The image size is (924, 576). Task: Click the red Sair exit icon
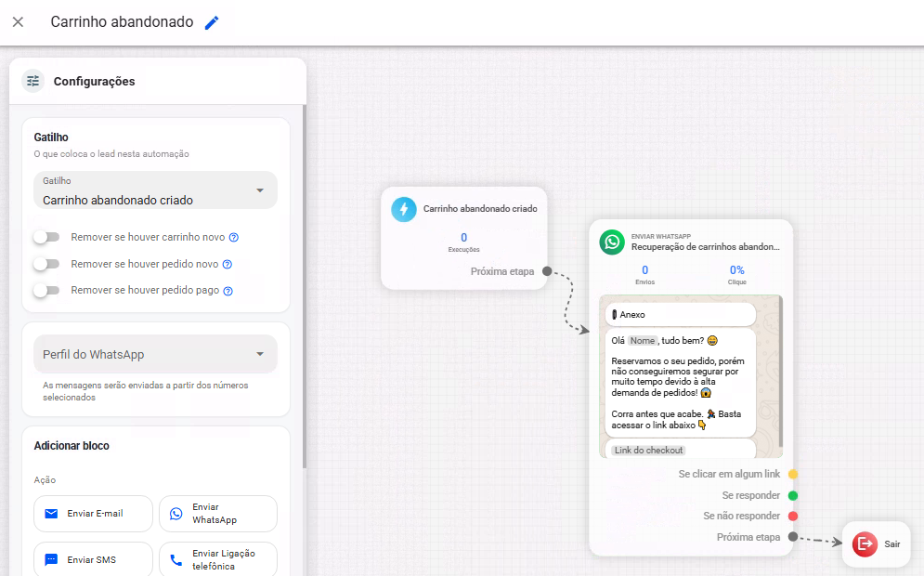865,544
